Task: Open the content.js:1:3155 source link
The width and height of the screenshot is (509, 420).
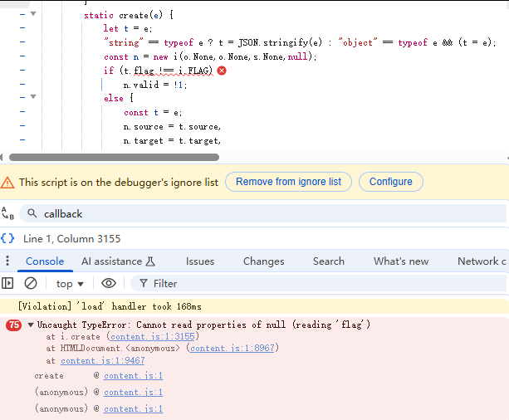Action: [152, 337]
